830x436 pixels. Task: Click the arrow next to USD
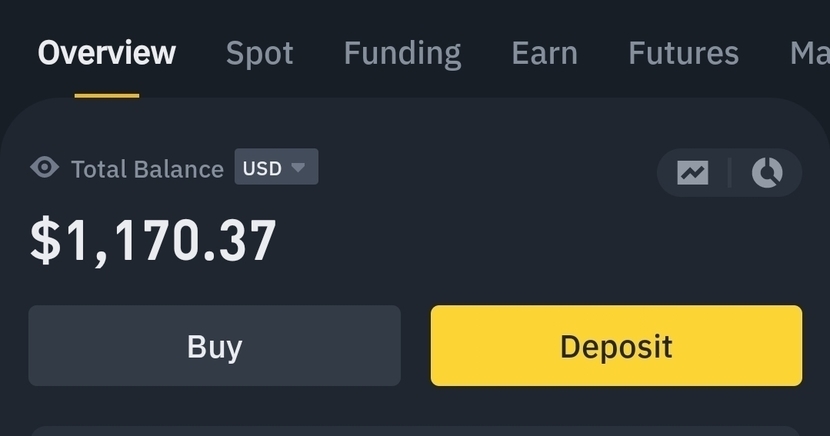298,167
